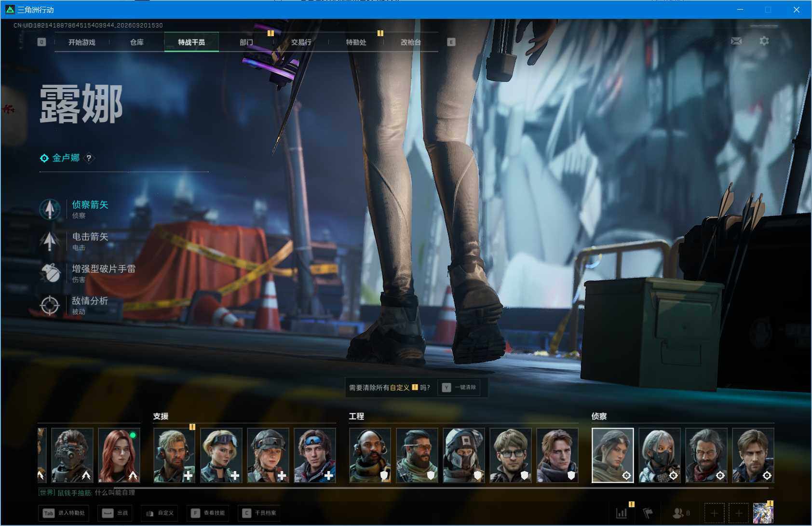The width and height of the screenshot is (812, 526).
Task: Click the second empty squad plus slot
Action: pos(739,513)
